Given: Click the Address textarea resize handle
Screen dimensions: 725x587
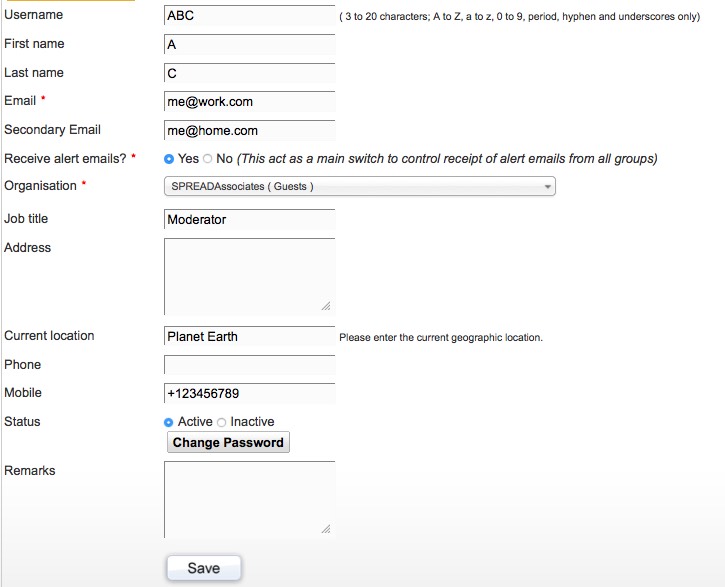Looking at the screenshot, I should pos(326,306).
